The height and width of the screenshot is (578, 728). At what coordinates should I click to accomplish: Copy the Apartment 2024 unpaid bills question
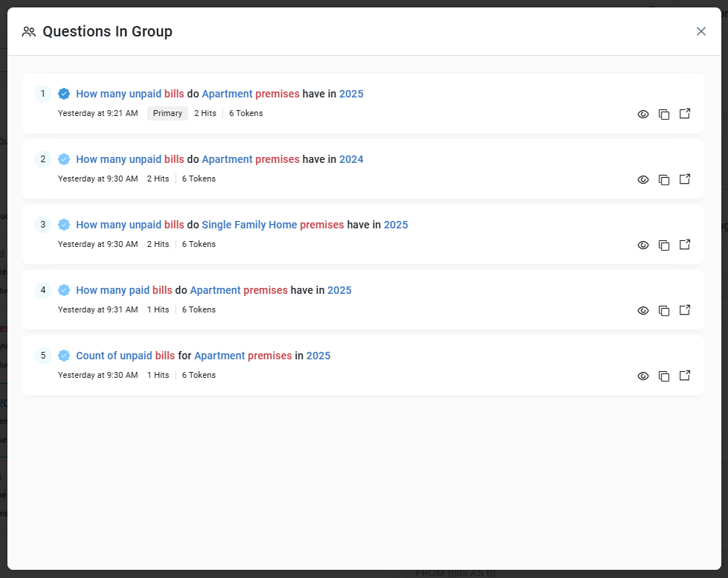tap(664, 180)
